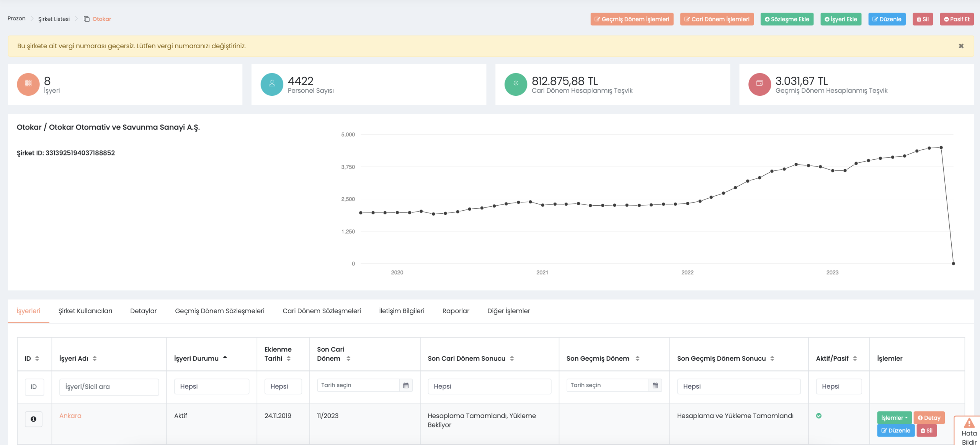Open the Ankara workplace link
Image resolution: width=980 pixels, height=445 pixels.
[70, 416]
